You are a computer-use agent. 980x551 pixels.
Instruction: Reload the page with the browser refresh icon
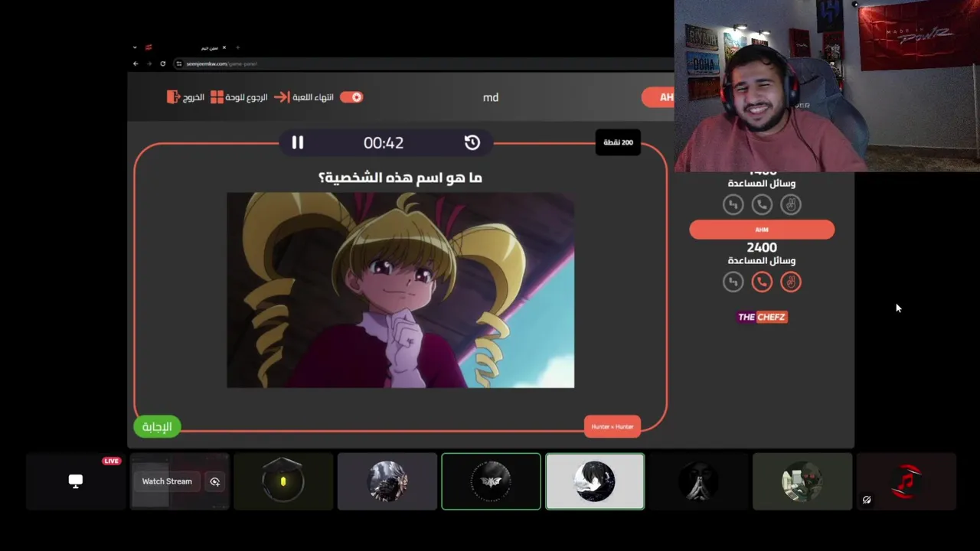pos(162,64)
